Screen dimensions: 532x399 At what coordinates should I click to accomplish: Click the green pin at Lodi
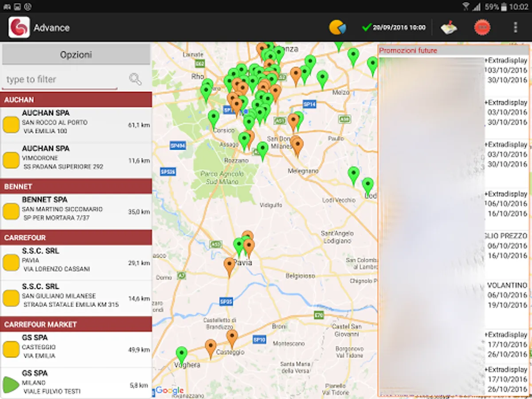(x=368, y=186)
